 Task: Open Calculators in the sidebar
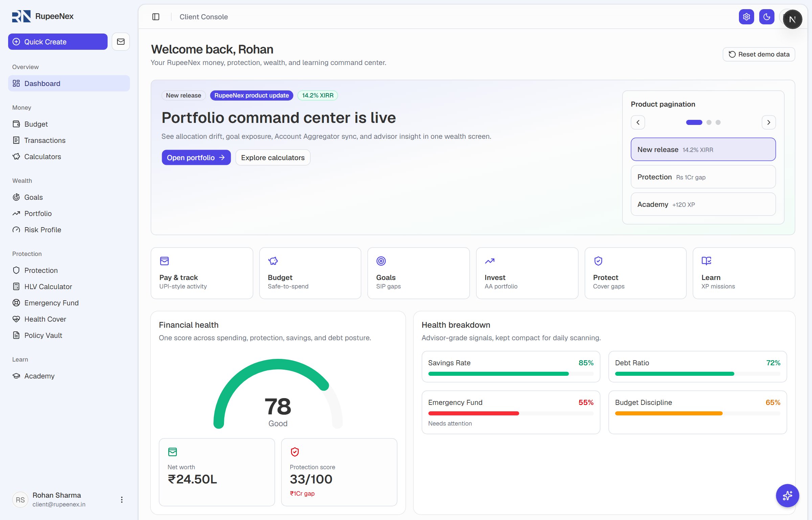69,156
